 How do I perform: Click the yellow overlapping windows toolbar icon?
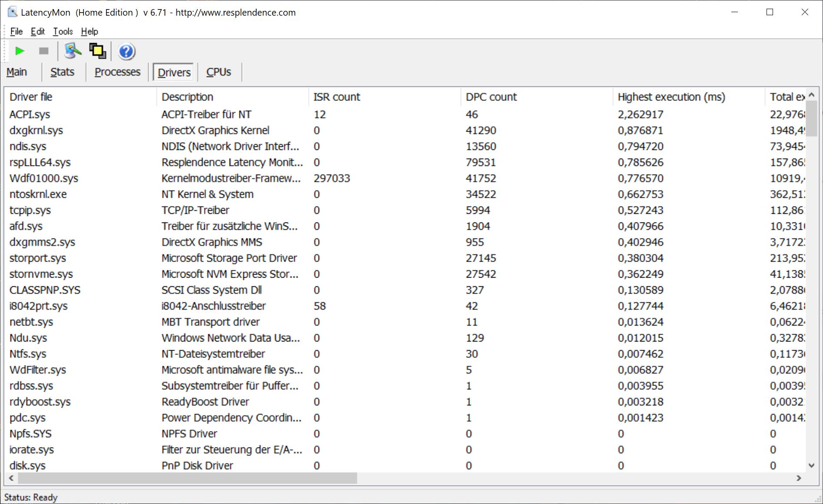point(98,51)
